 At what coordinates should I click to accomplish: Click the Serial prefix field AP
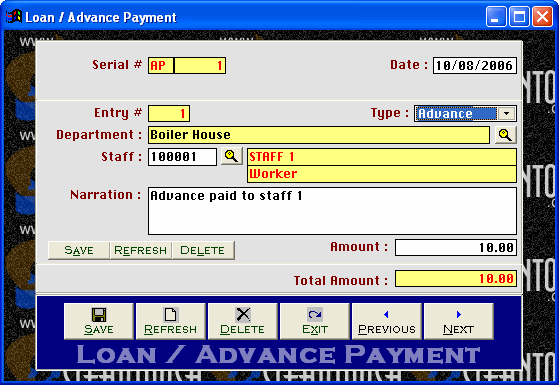click(x=161, y=66)
